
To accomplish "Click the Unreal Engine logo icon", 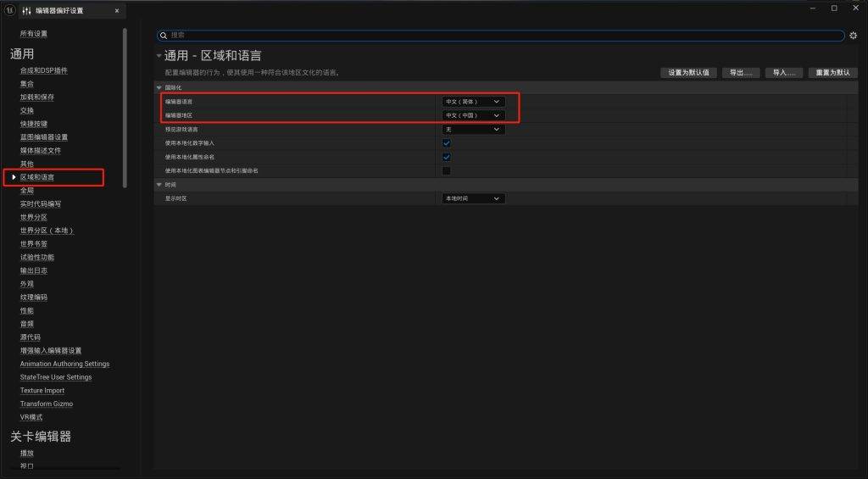I will coord(8,10).
